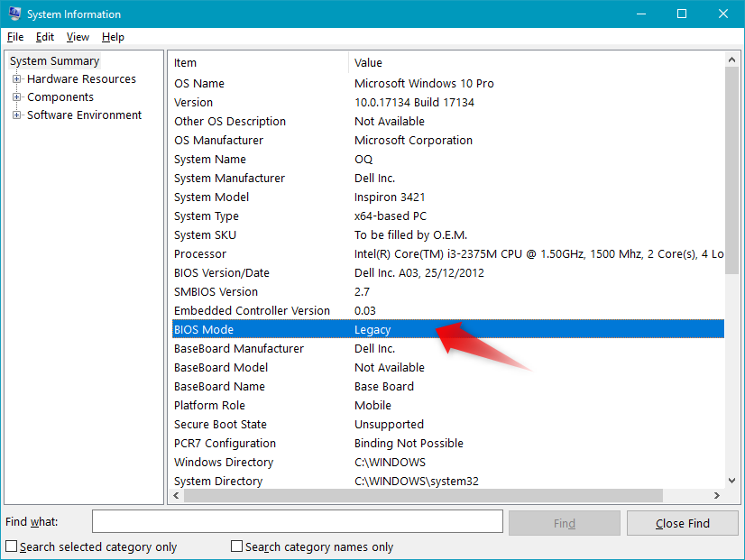745x560 pixels.
Task: Enable Search selected category only
Action: pos(12,546)
